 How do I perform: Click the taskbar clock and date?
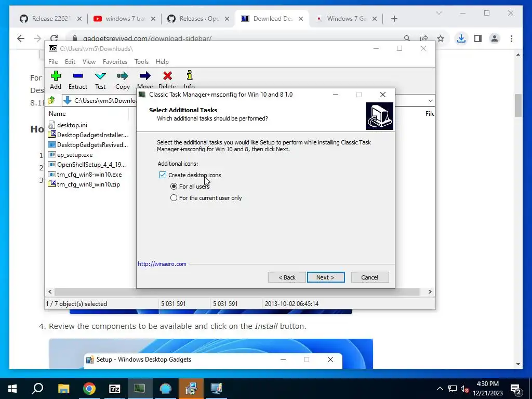(488, 389)
